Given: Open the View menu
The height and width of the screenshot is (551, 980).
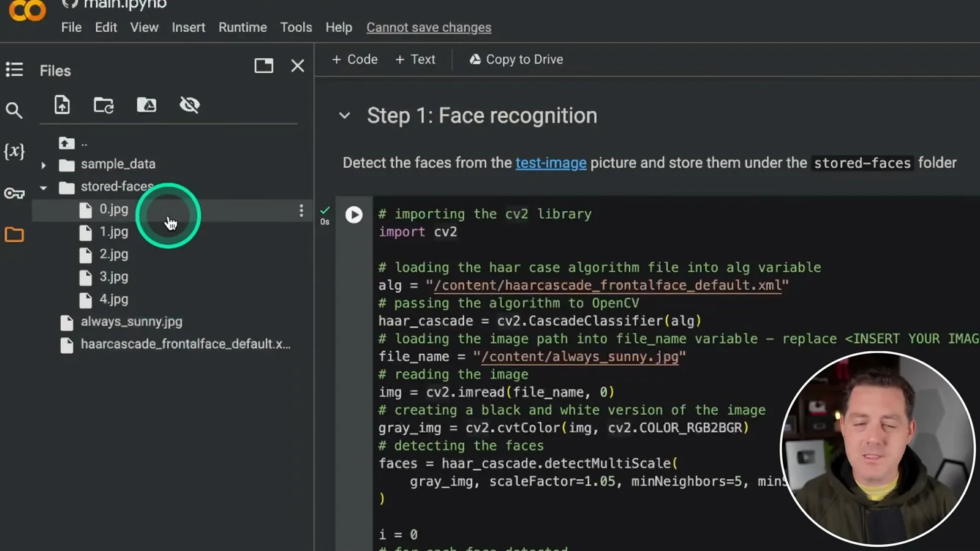Looking at the screenshot, I should (x=145, y=28).
